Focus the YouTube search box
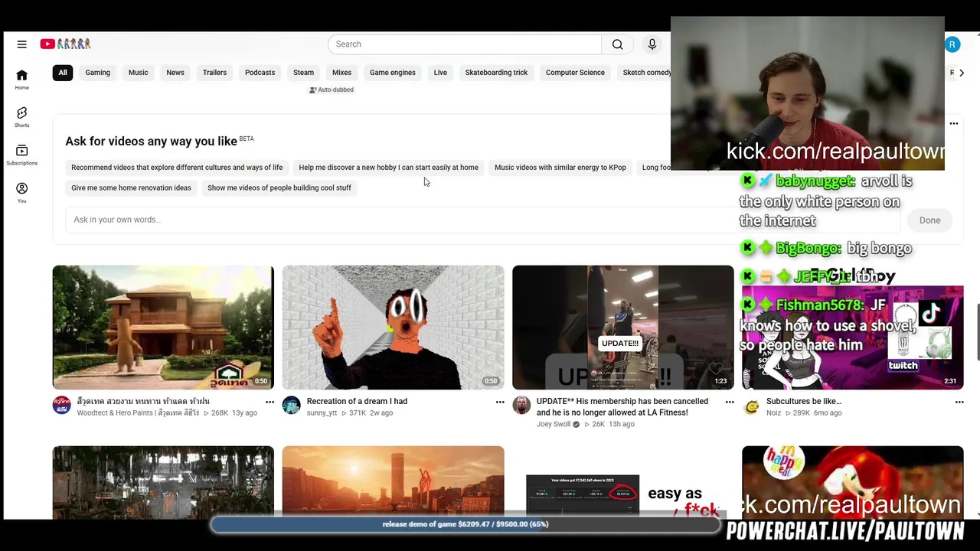This screenshot has width=980, height=551. [465, 44]
